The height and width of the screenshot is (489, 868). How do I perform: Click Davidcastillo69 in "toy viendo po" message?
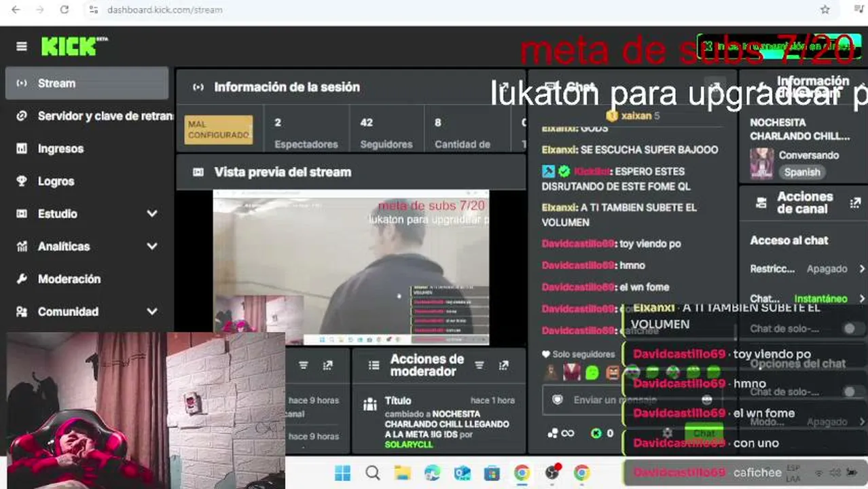(578, 244)
